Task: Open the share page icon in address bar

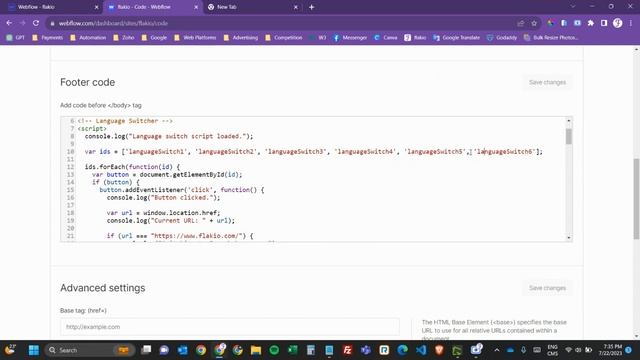Action: (x=520, y=23)
